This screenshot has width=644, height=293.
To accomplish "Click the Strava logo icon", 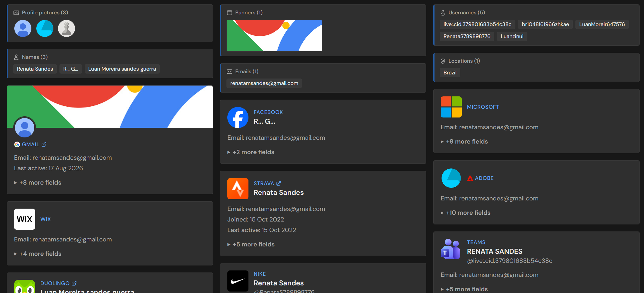I will point(238,189).
